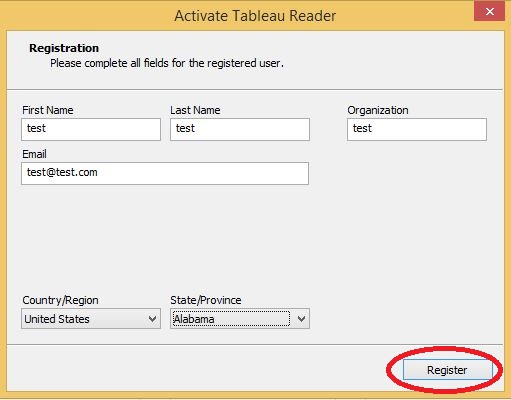
Task: Click the Email label
Action: coord(34,154)
